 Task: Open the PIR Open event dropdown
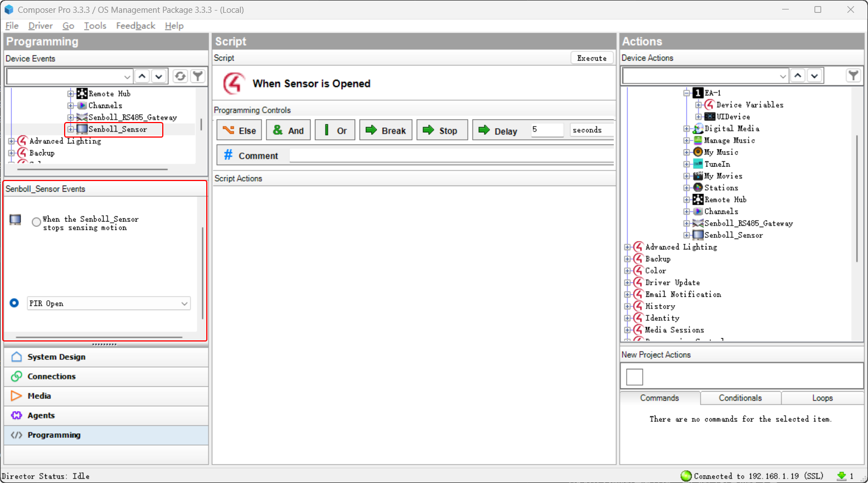tap(184, 304)
